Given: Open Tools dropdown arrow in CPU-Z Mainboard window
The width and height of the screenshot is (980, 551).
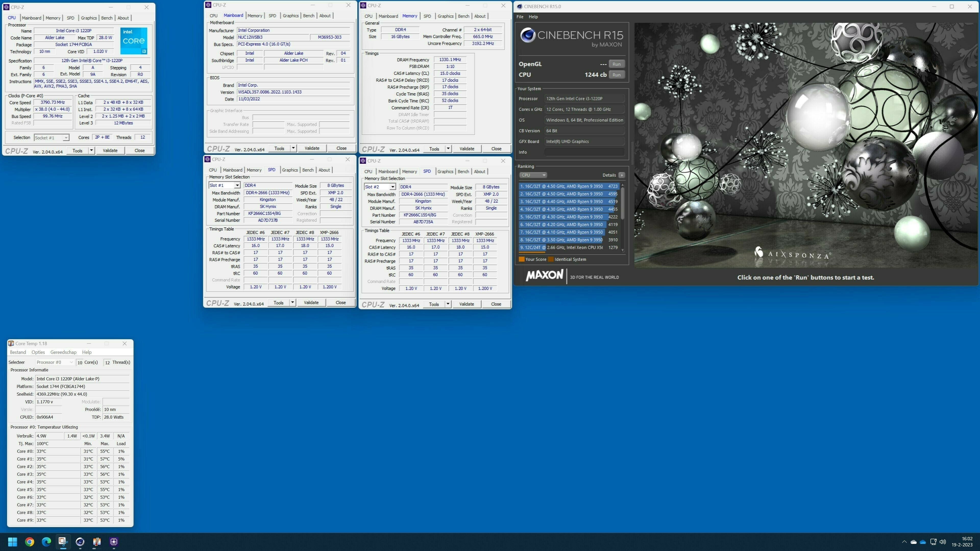Looking at the screenshot, I should (293, 148).
